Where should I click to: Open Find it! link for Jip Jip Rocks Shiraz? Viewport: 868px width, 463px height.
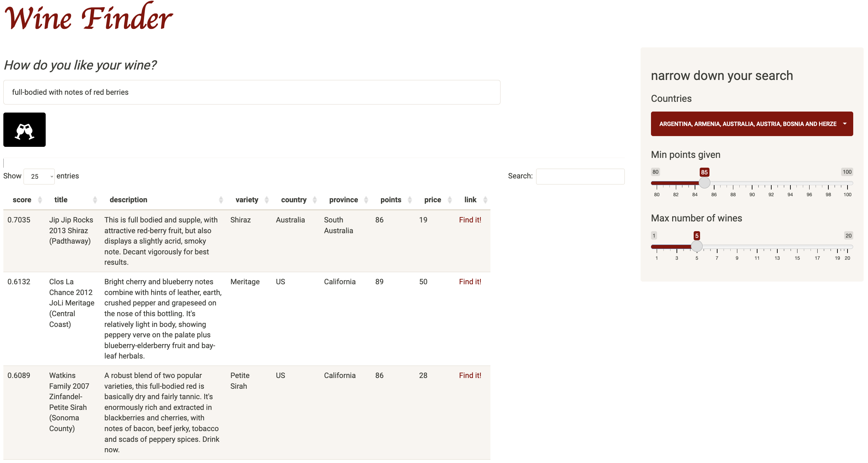point(470,220)
